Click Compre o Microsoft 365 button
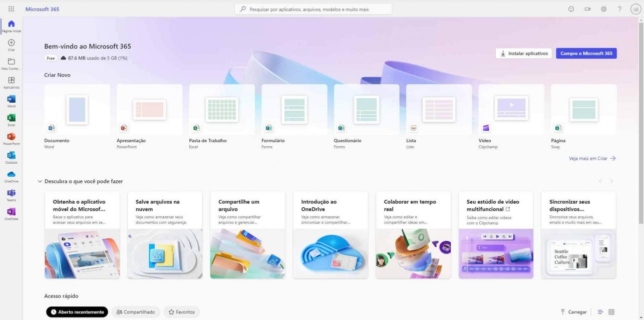Viewport: 644px width, 320px height. (586, 54)
